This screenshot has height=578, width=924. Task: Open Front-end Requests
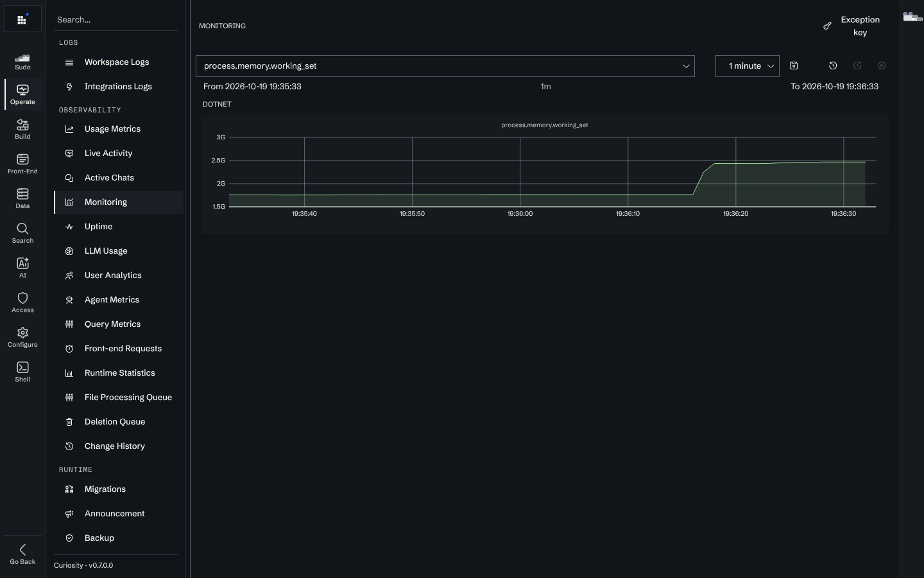119,349
